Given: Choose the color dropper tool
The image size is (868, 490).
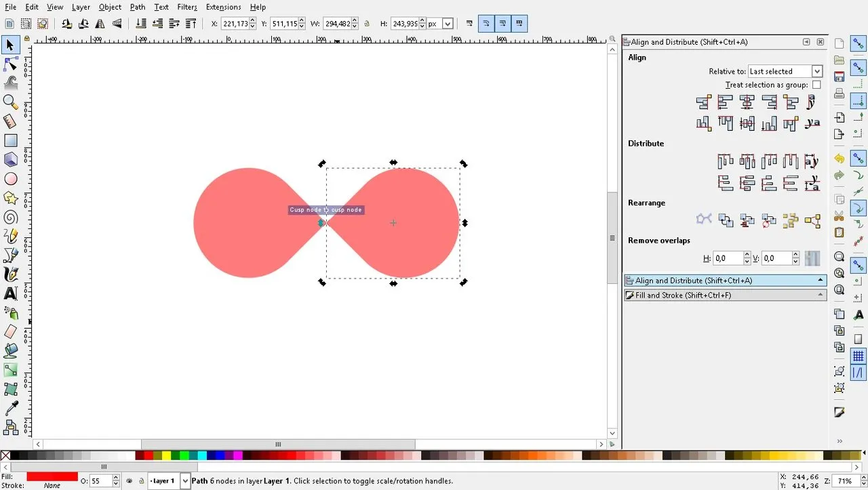Looking at the screenshot, I should 11,409.
